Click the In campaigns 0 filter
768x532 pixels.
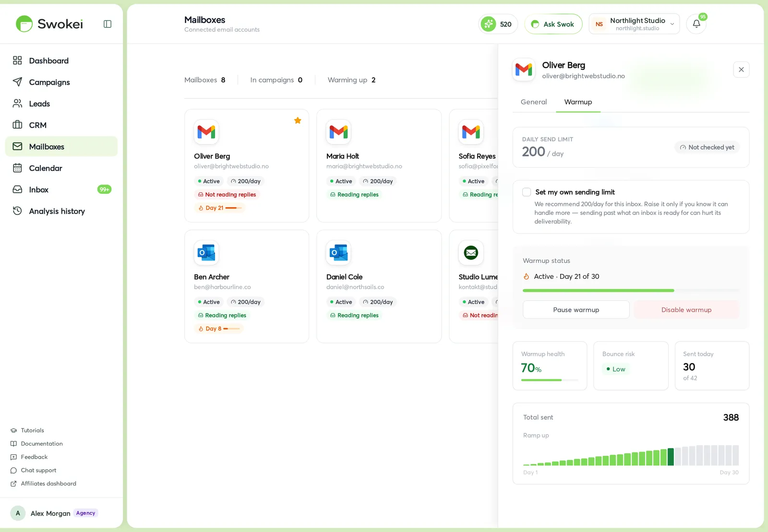point(276,80)
